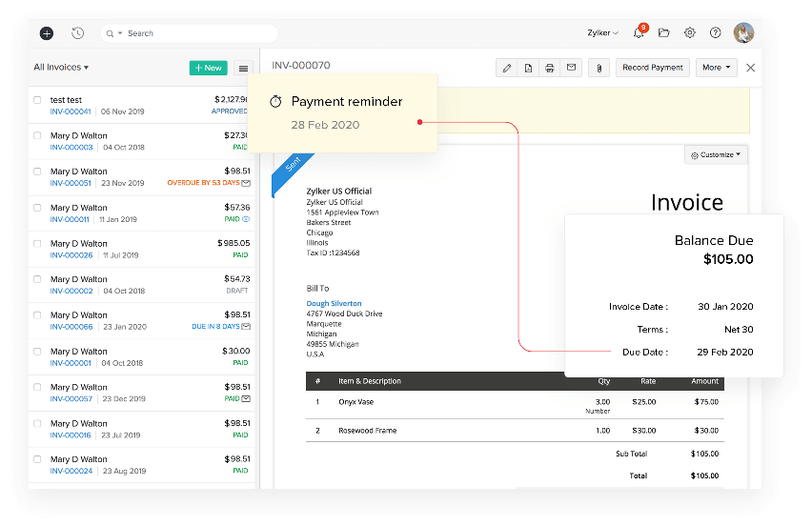Open the invoice list hamburger menu
This screenshot has height=526, width=812.
(243, 68)
